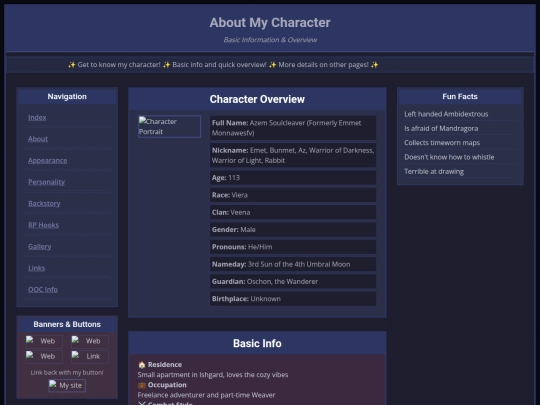Go to the About page link
Image resolution: width=540 pixels, height=405 pixels.
pos(38,139)
